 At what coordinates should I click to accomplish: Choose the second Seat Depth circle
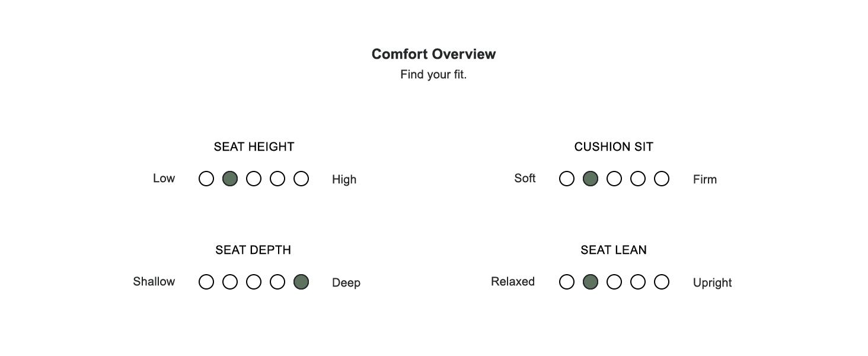click(x=230, y=282)
